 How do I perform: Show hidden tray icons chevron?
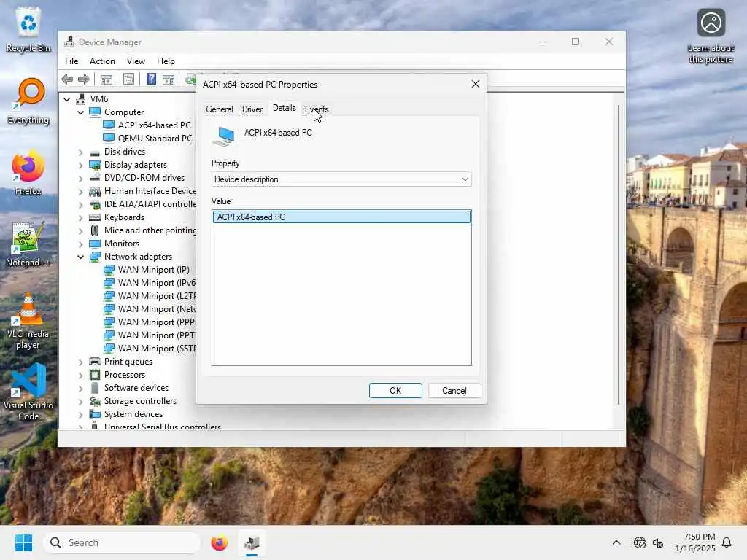click(x=616, y=542)
